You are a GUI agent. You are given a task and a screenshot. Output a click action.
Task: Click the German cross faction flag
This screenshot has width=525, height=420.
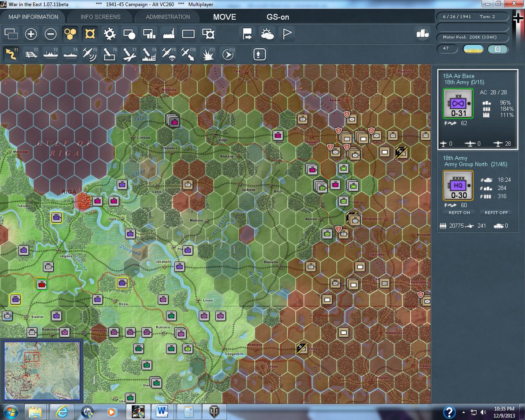(518, 18)
